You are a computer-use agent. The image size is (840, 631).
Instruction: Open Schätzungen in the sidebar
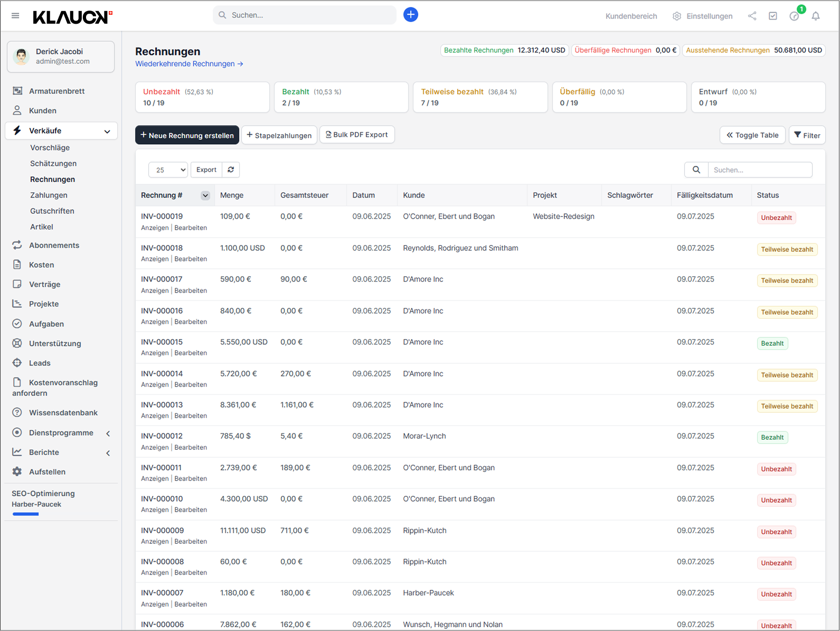(x=53, y=164)
